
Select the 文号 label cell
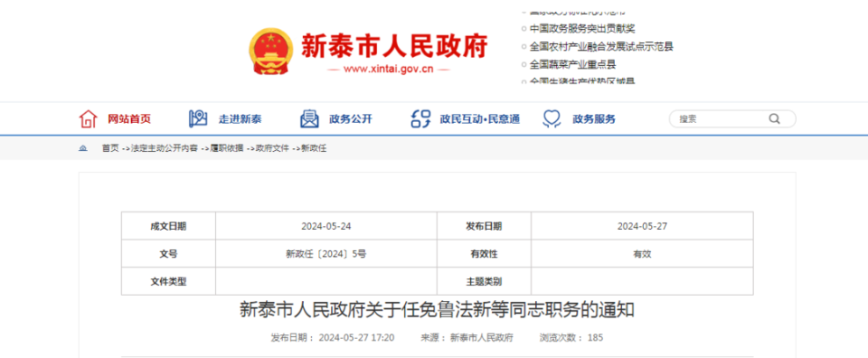point(168,254)
